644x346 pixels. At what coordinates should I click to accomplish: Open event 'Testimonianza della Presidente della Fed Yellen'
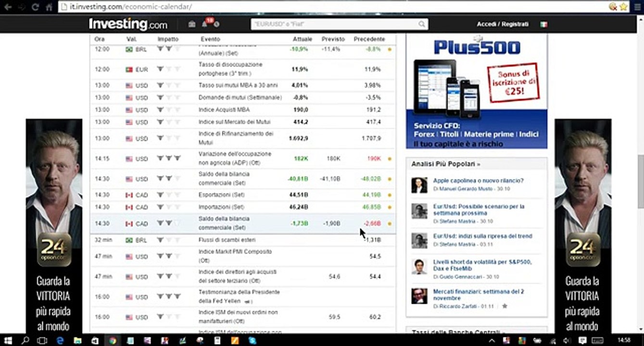(239, 297)
